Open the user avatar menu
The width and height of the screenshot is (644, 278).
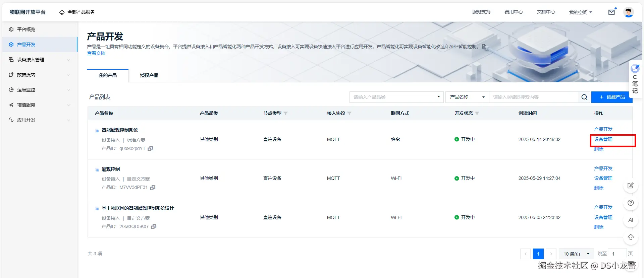click(x=628, y=12)
